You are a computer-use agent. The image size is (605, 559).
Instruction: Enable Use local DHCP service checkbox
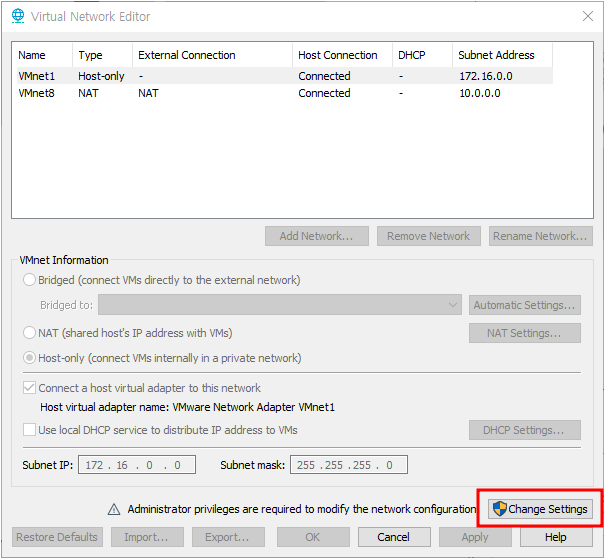pos(29,430)
